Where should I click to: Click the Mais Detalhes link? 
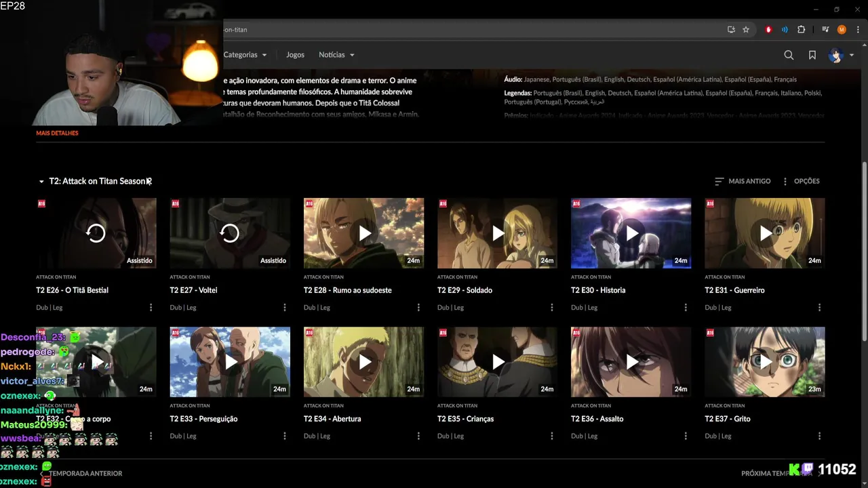point(57,134)
